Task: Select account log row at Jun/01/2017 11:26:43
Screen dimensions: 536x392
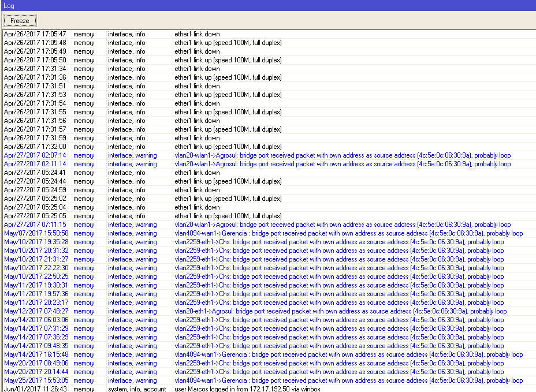Action: 269,389
